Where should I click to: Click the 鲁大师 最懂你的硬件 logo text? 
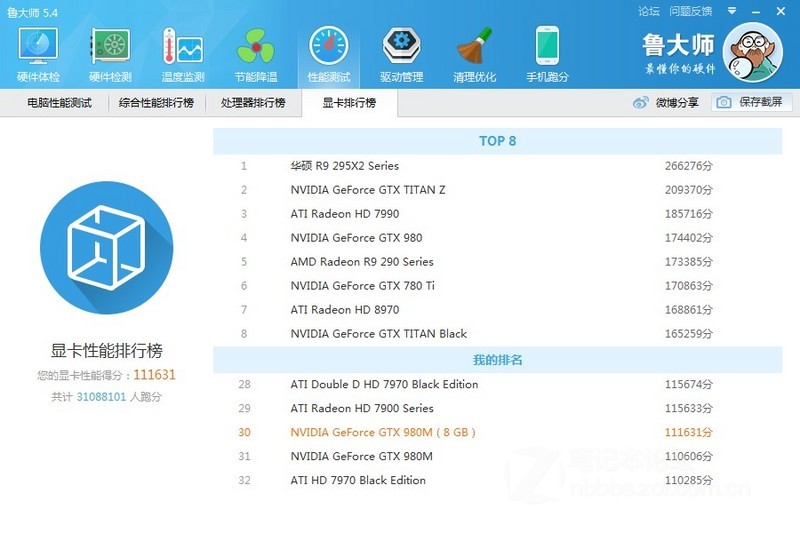coord(679,54)
